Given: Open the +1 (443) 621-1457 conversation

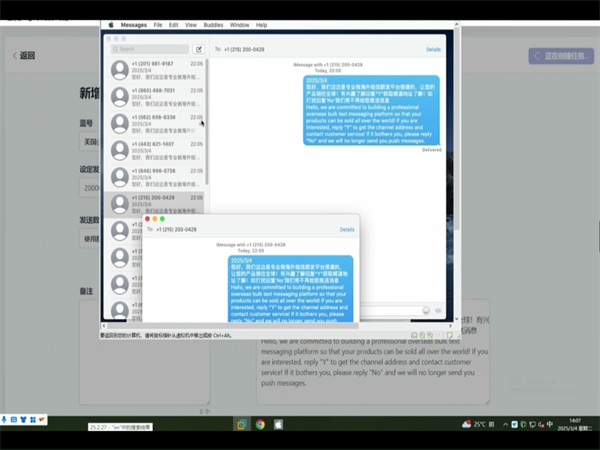Looking at the screenshot, I should click(160, 149).
